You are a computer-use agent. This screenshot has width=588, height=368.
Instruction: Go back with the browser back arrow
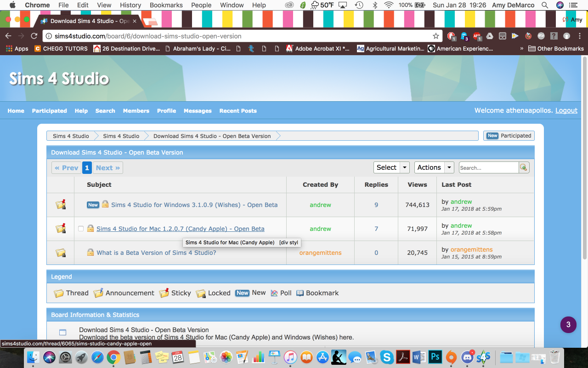8,36
